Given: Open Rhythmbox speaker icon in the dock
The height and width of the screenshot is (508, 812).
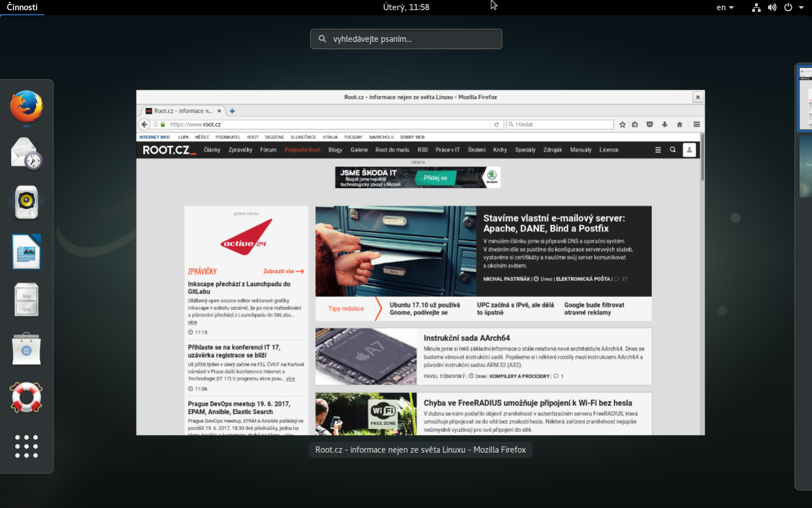Looking at the screenshot, I should click(27, 202).
